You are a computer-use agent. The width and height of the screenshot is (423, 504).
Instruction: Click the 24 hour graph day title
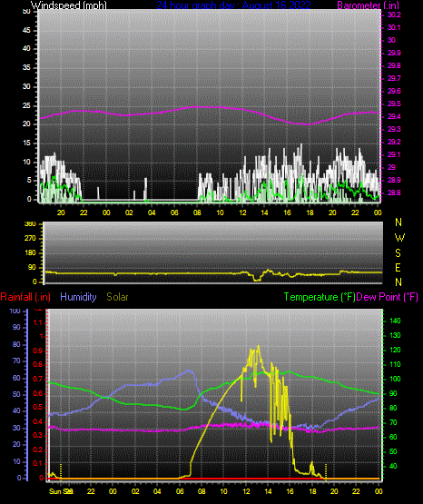234,5
